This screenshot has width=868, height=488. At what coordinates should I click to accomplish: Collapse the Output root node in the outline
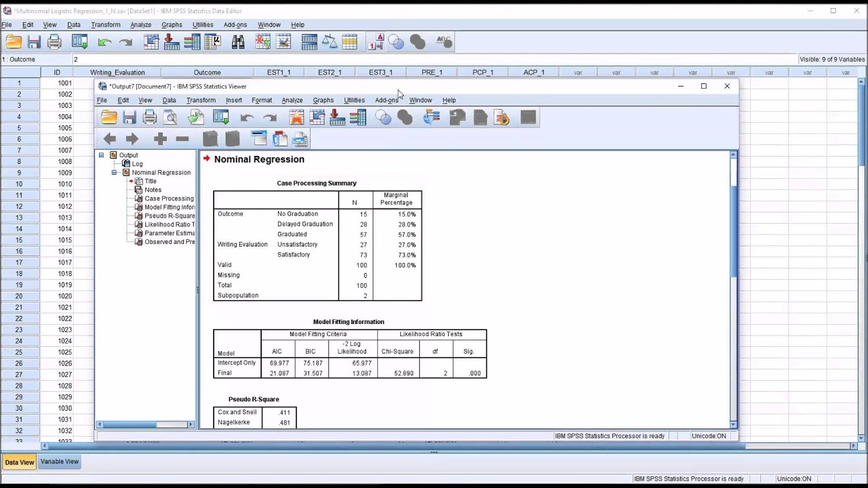click(101, 155)
